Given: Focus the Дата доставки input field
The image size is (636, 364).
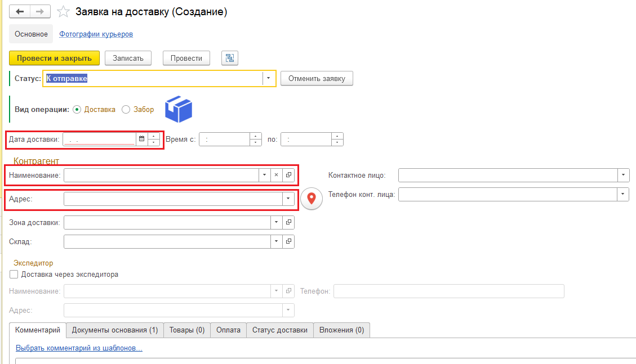Looking at the screenshot, I should 99,139.
